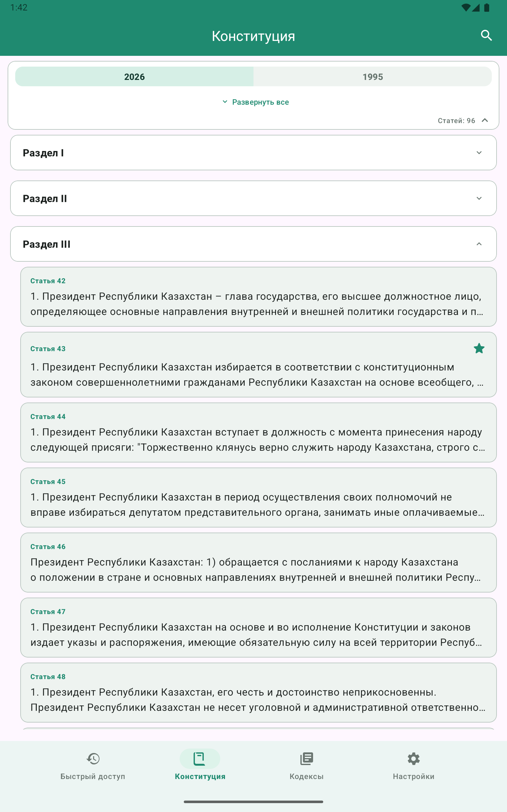Viewport: 507px width, 812px height.
Task: Open Настройки gear icon
Action: click(x=414, y=758)
